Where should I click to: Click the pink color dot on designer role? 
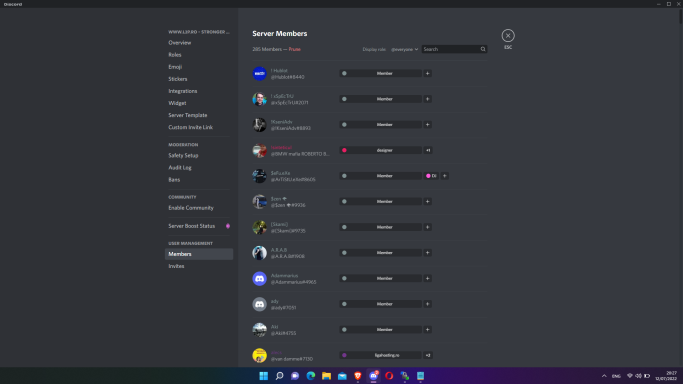tap(344, 150)
